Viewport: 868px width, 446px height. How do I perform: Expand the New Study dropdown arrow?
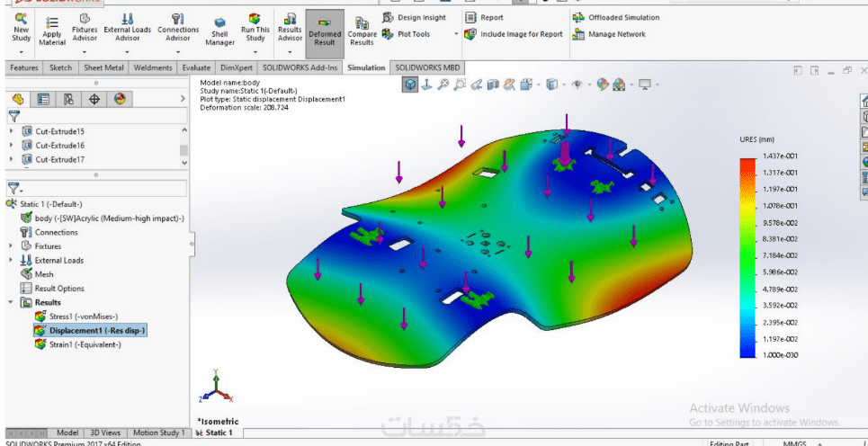21,52
